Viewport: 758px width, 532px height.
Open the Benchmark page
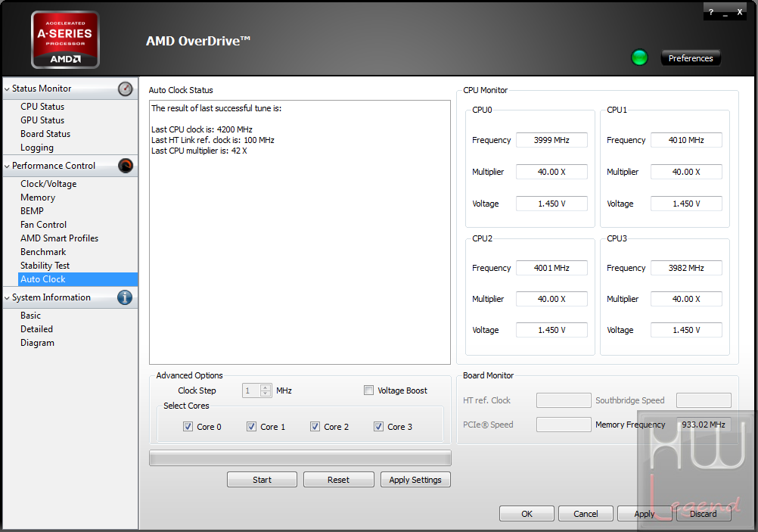coord(43,251)
